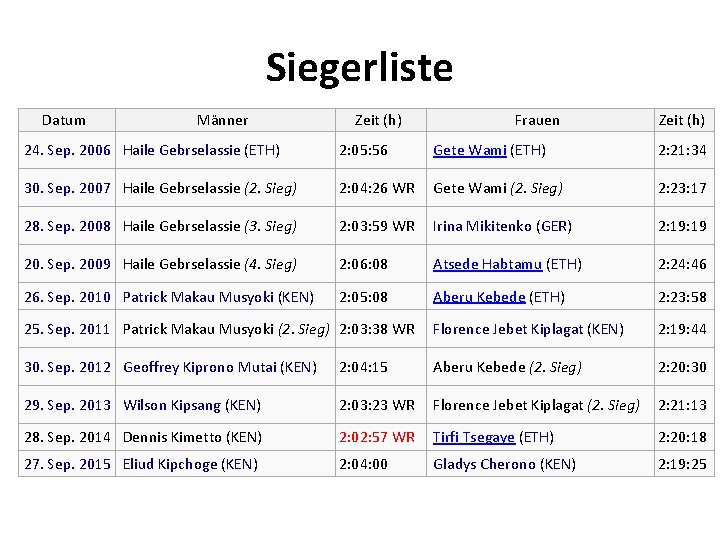720x540 pixels.
Task: Open the 24. Sep. 2006 date
Action: (x=68, y=150)
